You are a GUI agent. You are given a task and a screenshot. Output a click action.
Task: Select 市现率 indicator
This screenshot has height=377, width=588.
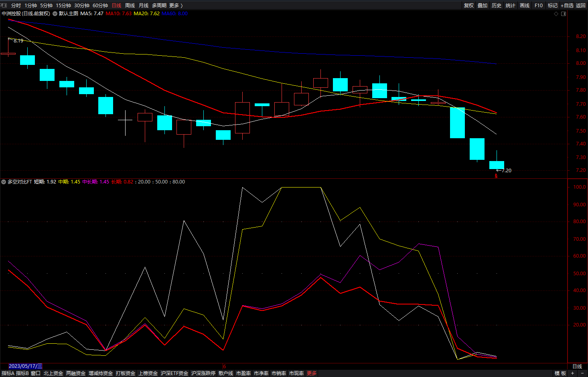pos(296,373)
